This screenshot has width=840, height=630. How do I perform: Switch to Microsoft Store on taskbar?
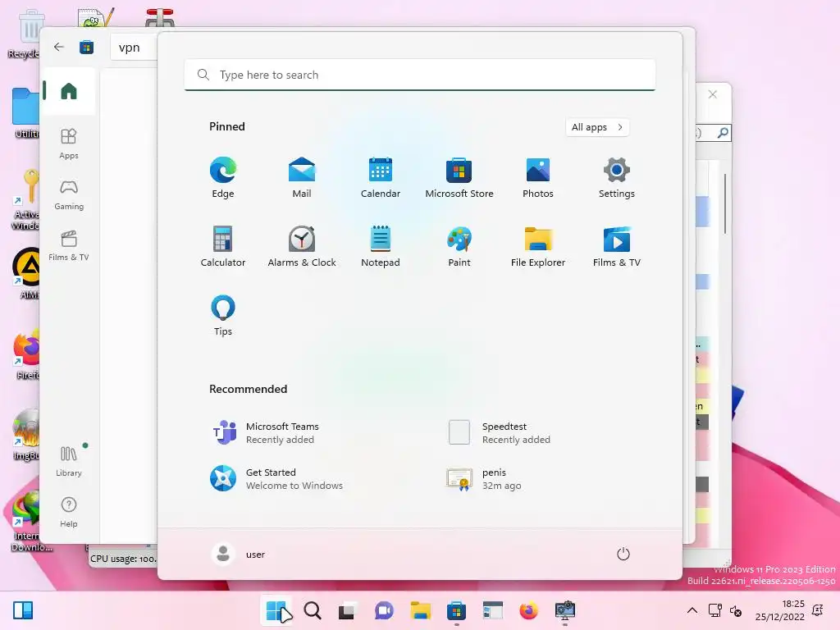point(456,610)
